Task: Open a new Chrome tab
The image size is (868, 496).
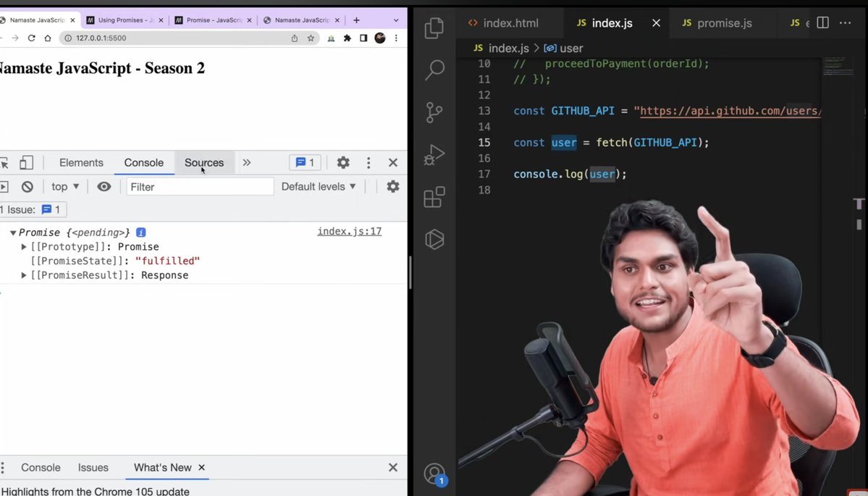Action: point(356,20)
